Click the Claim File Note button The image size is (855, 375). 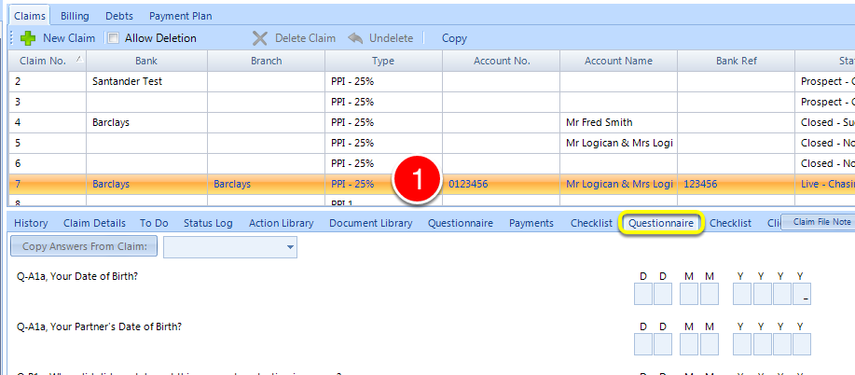[x=818, y=222]
